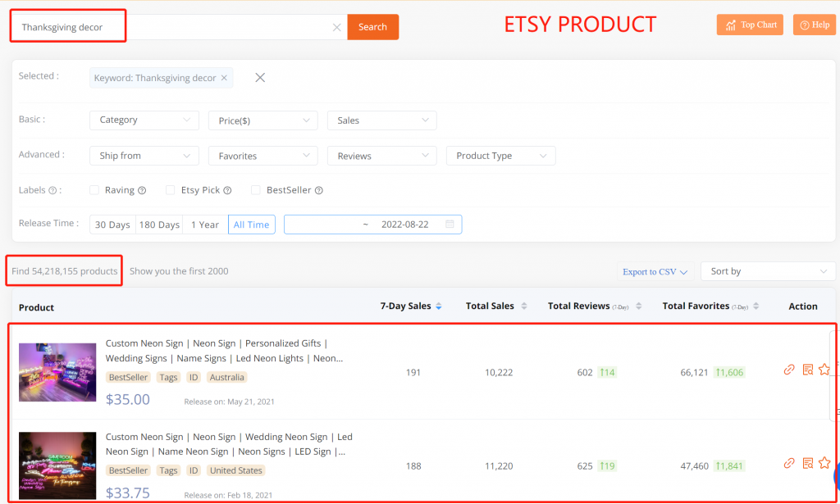Click the first neon sign product thumbnail
Image resolution: width=840 pixels, height=504 pixels.
click(57, 372)
